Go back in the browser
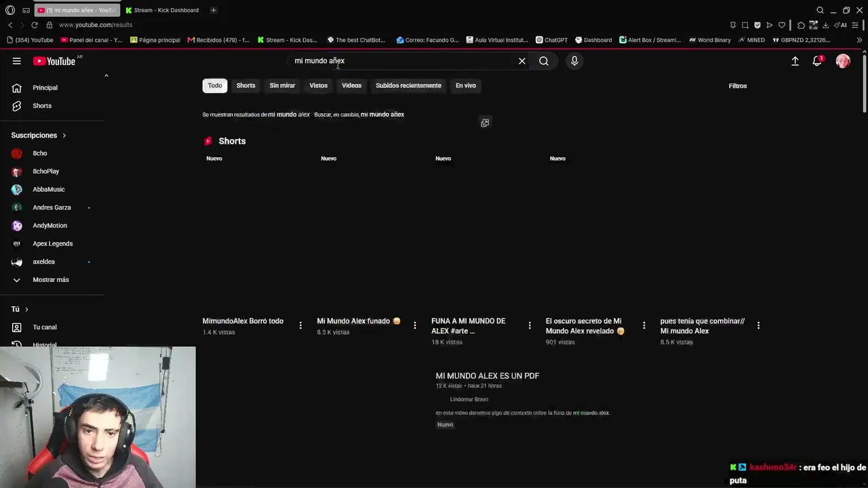This screenshot has height=488, width=868. pyautogui.click(x=10, y=25)
